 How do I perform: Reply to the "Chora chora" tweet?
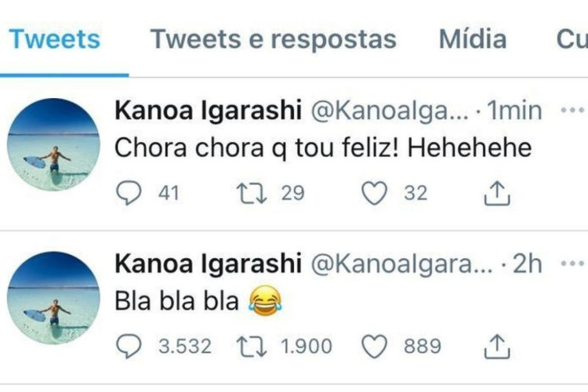(x=128, y=193)
